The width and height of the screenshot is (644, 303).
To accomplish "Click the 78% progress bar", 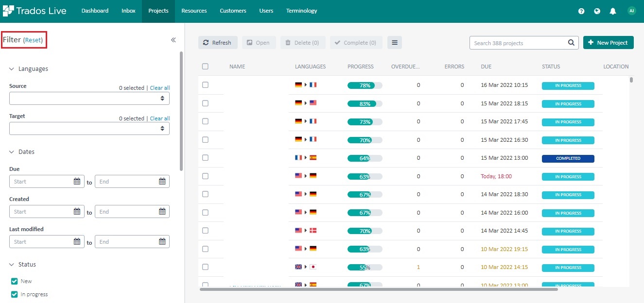I will point(364,85).
